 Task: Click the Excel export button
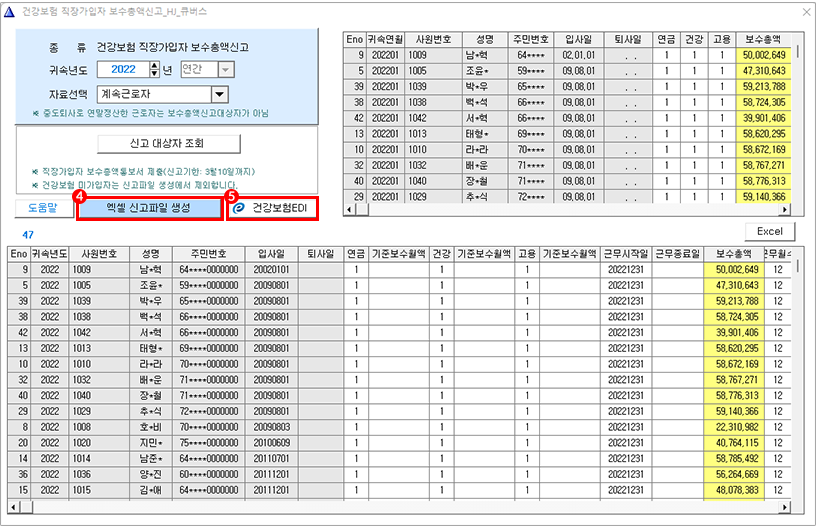[770, 231]
